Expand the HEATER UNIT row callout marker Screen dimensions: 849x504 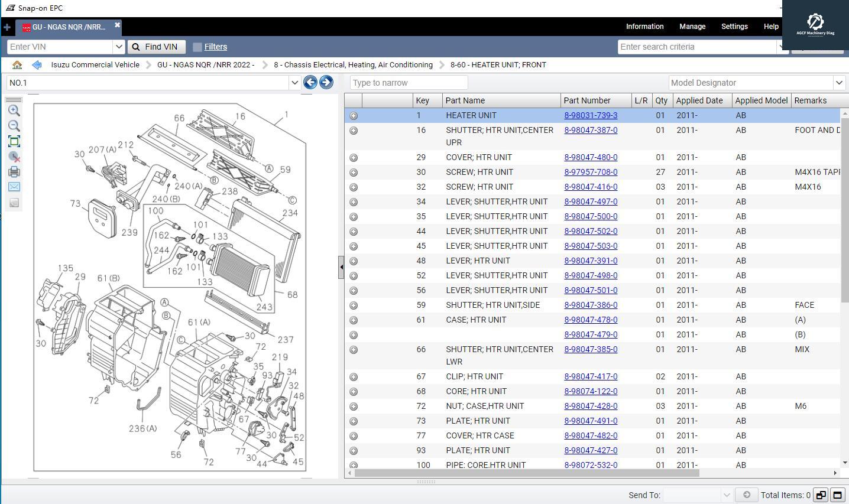pos(354,116)
